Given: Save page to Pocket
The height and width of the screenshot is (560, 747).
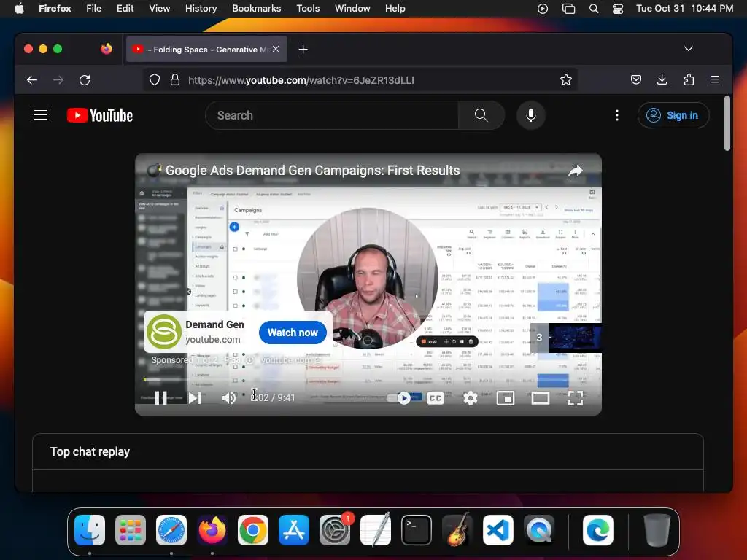Looking at the screenshot, I should pyautogui.click(x=635, y=80).
